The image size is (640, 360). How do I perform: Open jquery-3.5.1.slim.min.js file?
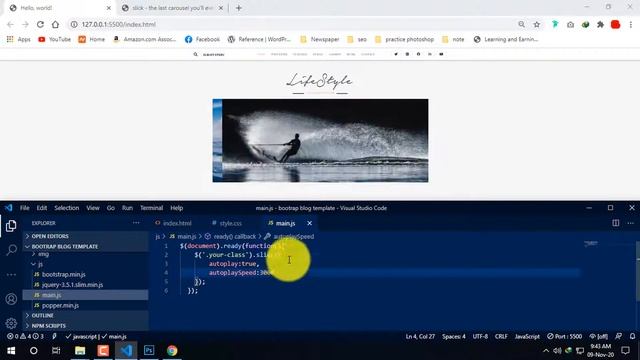point(72,284)
